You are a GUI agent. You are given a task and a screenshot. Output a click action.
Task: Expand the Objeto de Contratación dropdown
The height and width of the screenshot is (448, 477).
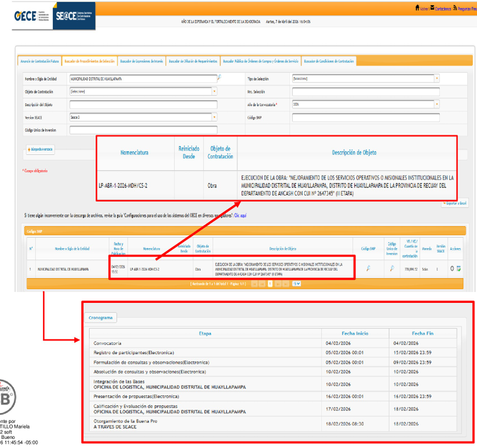214,91
